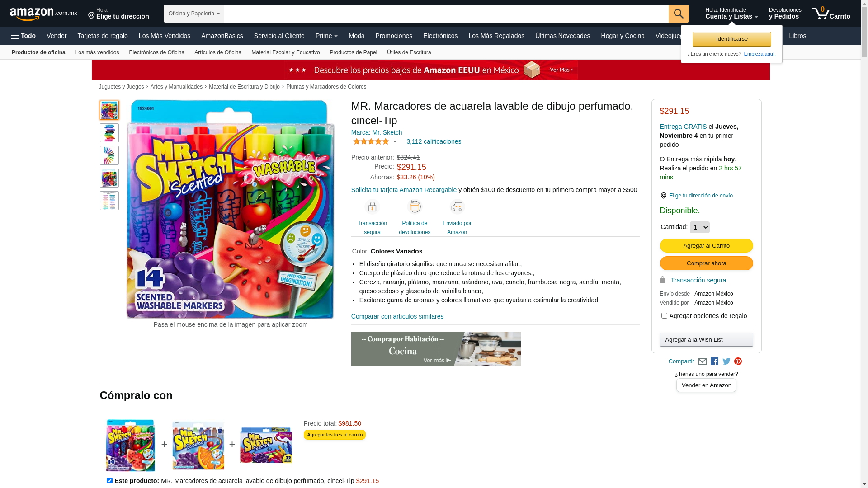Open the shopping cart icon
This screenshot has height=488, width=868.
click(830, 14)
